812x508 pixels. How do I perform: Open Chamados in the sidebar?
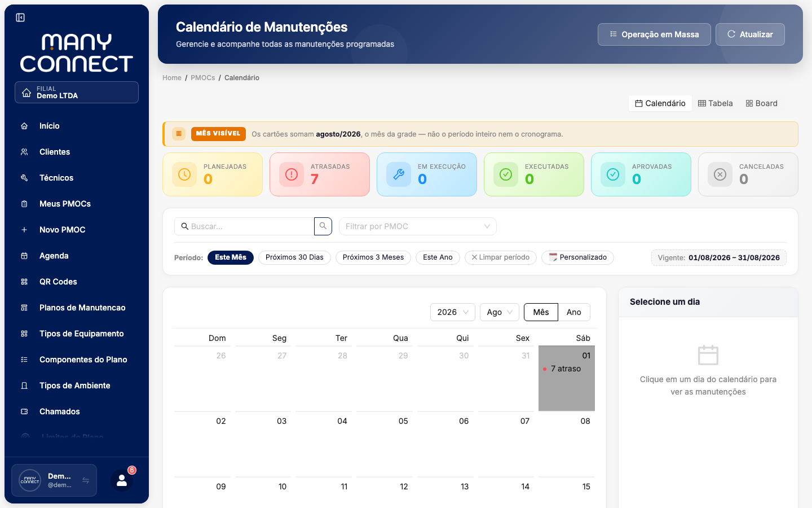(x=77, y=411)
